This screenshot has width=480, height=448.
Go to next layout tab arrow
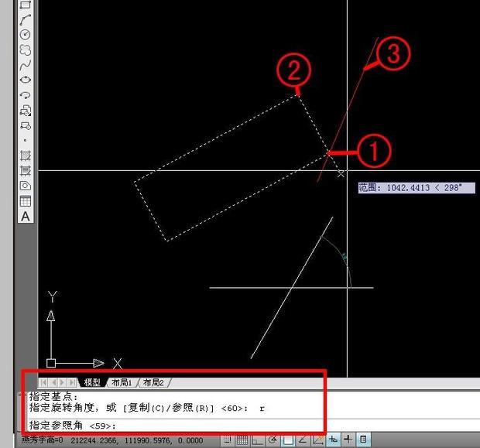pyautogui.click(x=63, y=382)
